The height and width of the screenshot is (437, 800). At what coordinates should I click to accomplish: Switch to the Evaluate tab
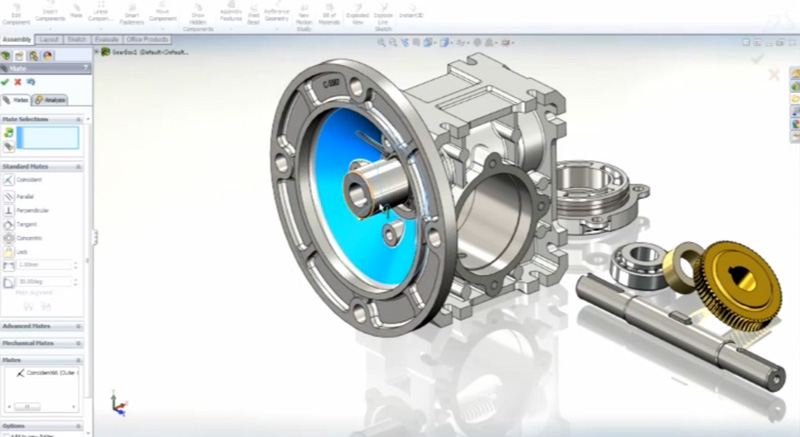[107, 39]
